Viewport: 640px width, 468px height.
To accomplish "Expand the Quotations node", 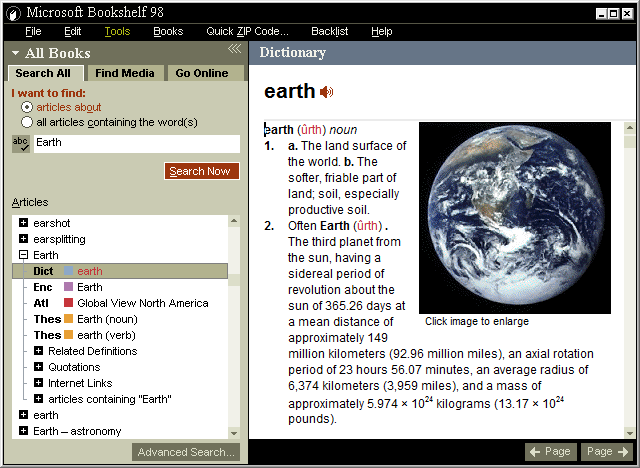I will click(x=38, y=367).
